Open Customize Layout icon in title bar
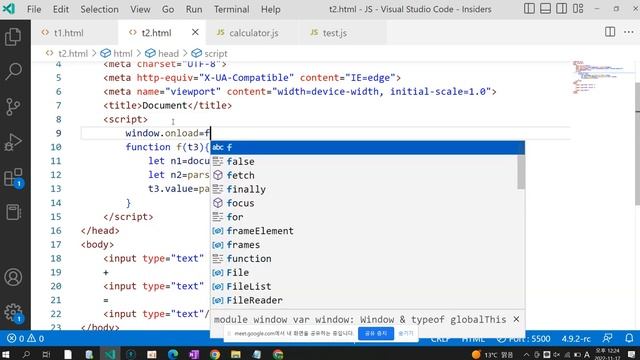 578,9
